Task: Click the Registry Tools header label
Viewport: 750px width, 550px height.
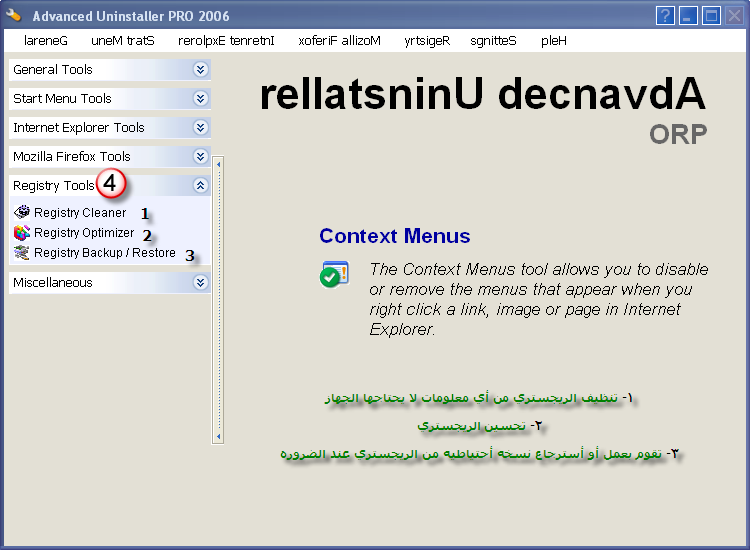Action: pyautogui.click(x=54, y=186)
